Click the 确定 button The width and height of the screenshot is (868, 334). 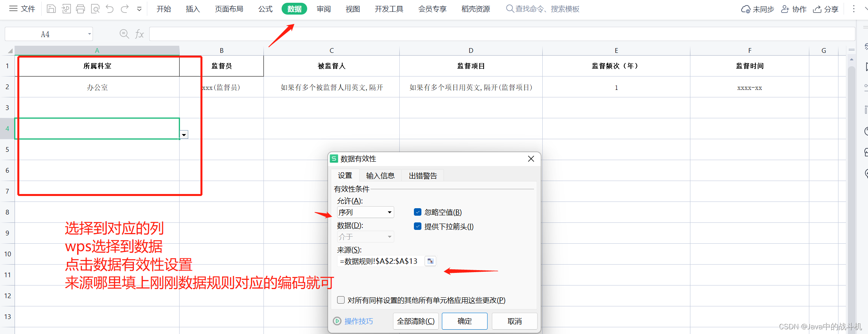coord(465,321)
